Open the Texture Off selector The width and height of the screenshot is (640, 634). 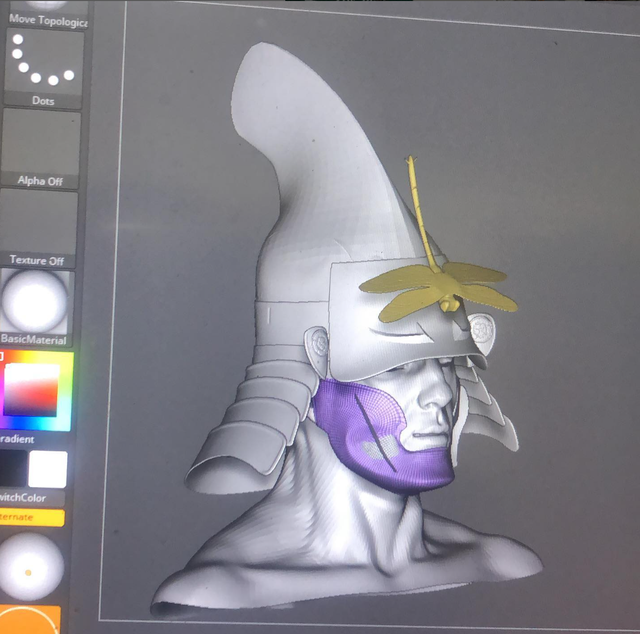(38, 228)
